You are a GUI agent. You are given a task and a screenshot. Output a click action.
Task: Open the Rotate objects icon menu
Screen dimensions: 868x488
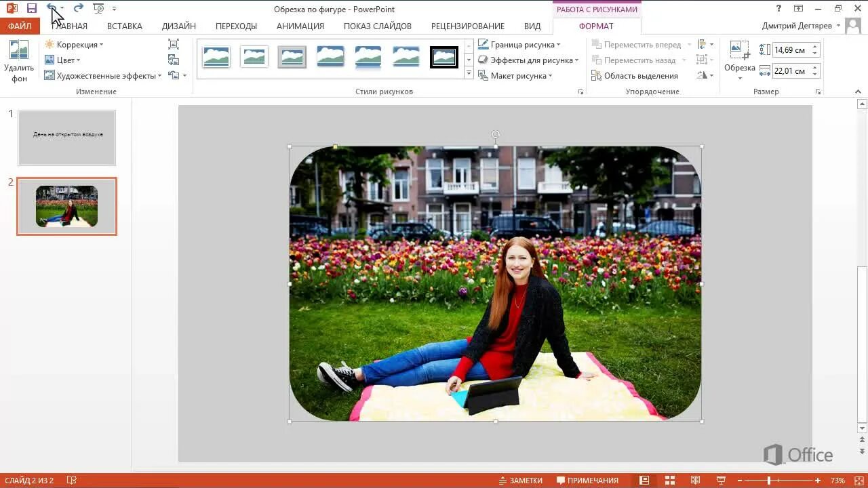[x=705, y=75]
